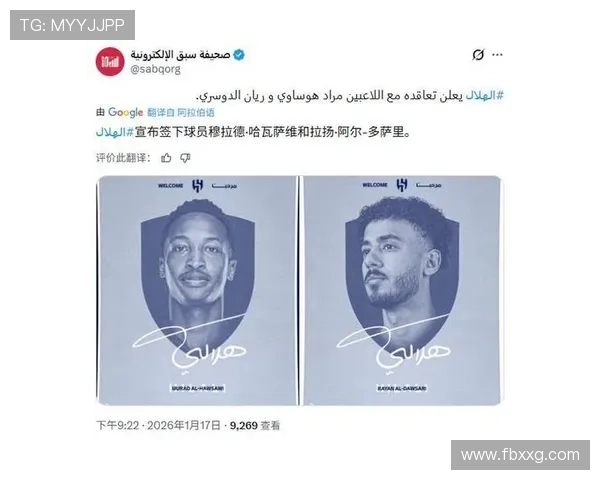Click the blue verified badge
Screen dimensions: 600x480
click(239, 55)
